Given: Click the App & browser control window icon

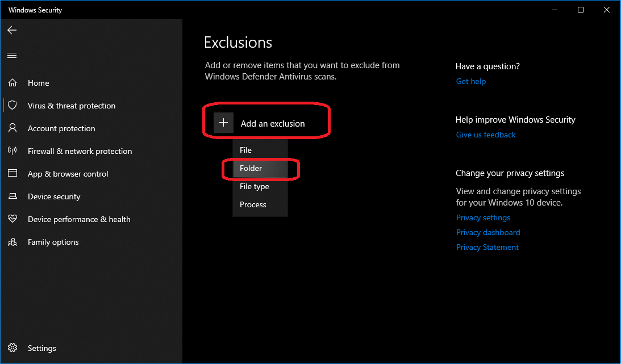Looking at the screenshot, I should coord(12,173).
